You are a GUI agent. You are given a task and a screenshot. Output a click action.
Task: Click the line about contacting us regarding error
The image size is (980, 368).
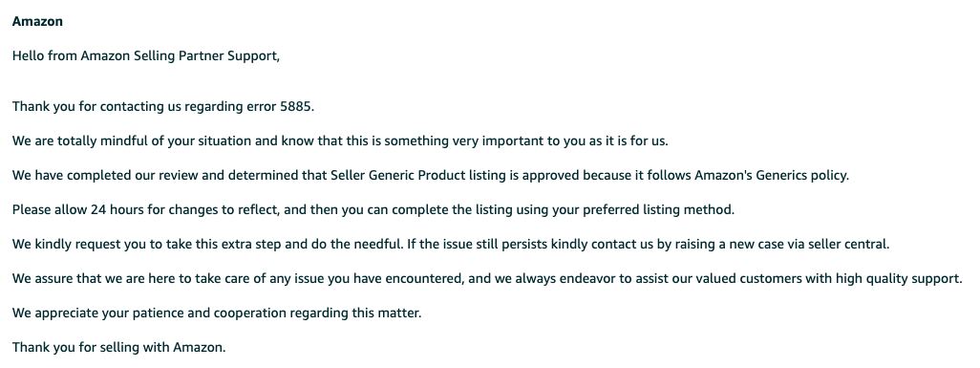163,107
